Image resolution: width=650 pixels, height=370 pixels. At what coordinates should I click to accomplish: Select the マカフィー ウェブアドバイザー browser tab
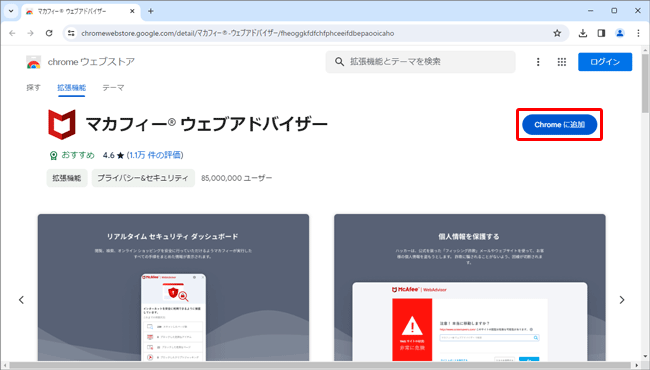coord(80,11)
